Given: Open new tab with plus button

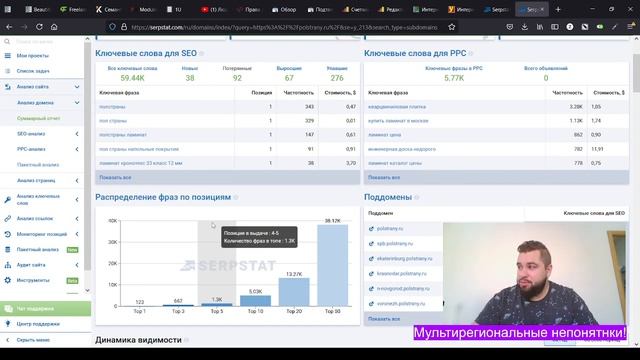Looking at the screenshot, I should [558, 9].
